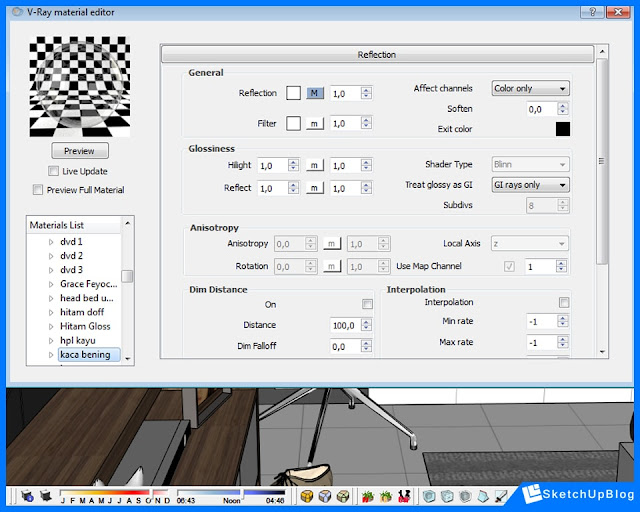The image size is (640, 512).
Task: Select dvd 3 in Materials List
Action: 71,269
